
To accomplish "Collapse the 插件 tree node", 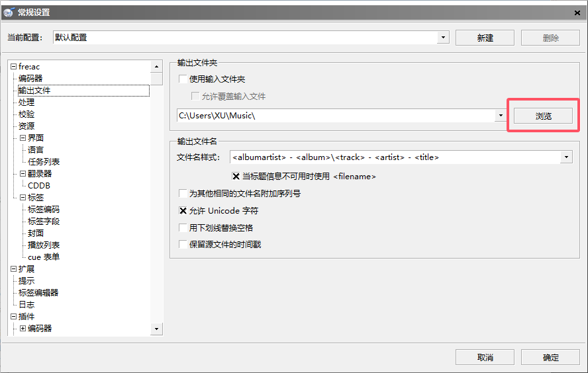I will [13, 316].
